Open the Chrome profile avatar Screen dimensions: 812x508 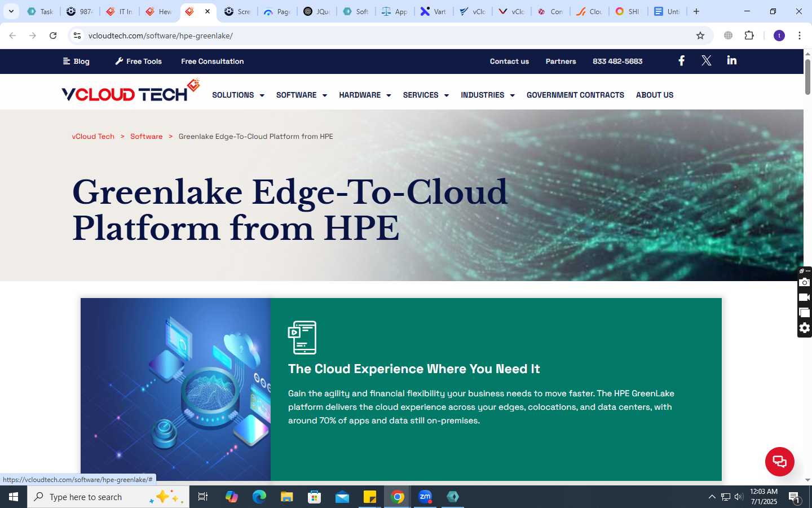click(779, 36)
